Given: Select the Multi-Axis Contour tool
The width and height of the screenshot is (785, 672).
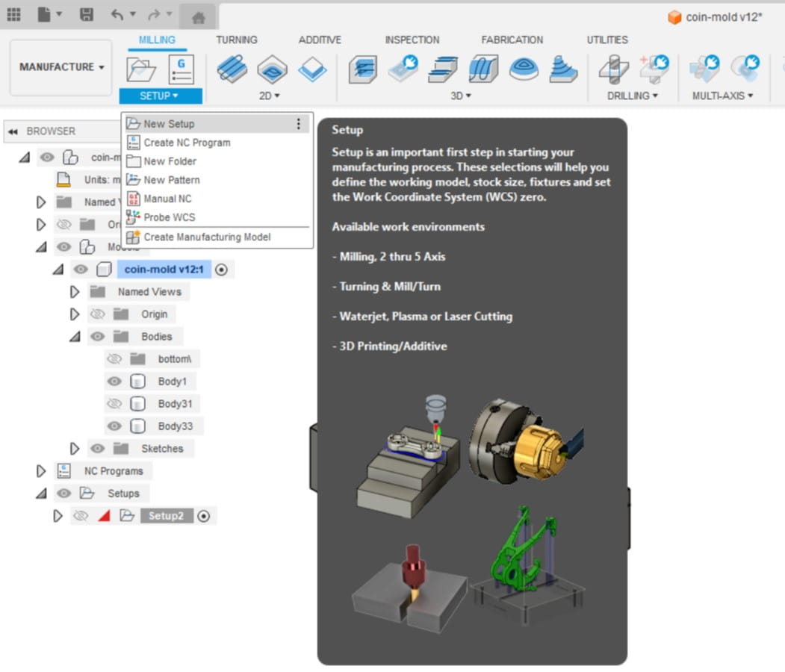Looking at the screenshot, I should click(745, 69).
